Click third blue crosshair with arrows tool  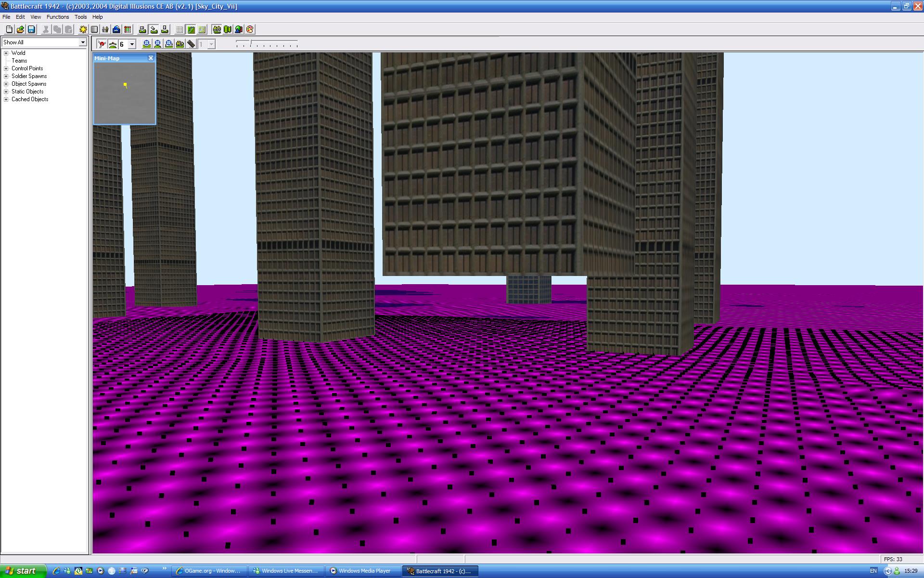pyautogui.click(x=169, y=44)
